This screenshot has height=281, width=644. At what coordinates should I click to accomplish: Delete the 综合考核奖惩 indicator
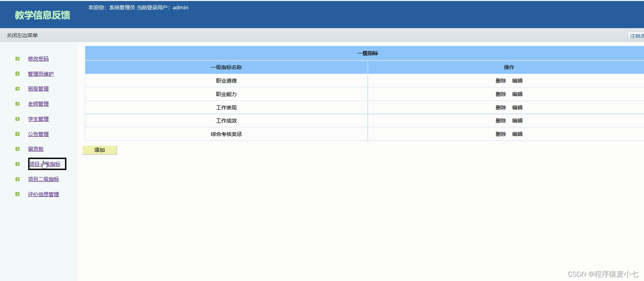(x=501, y=134)
